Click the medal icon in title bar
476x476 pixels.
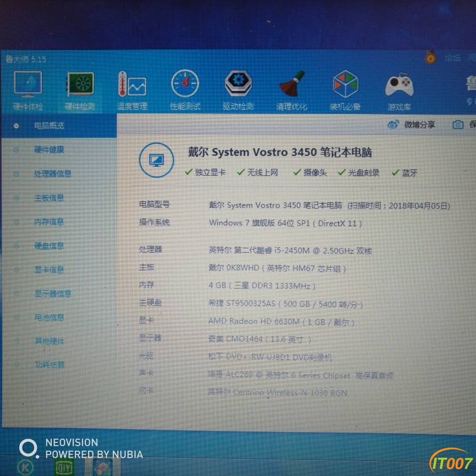click(x=430, y=57)
